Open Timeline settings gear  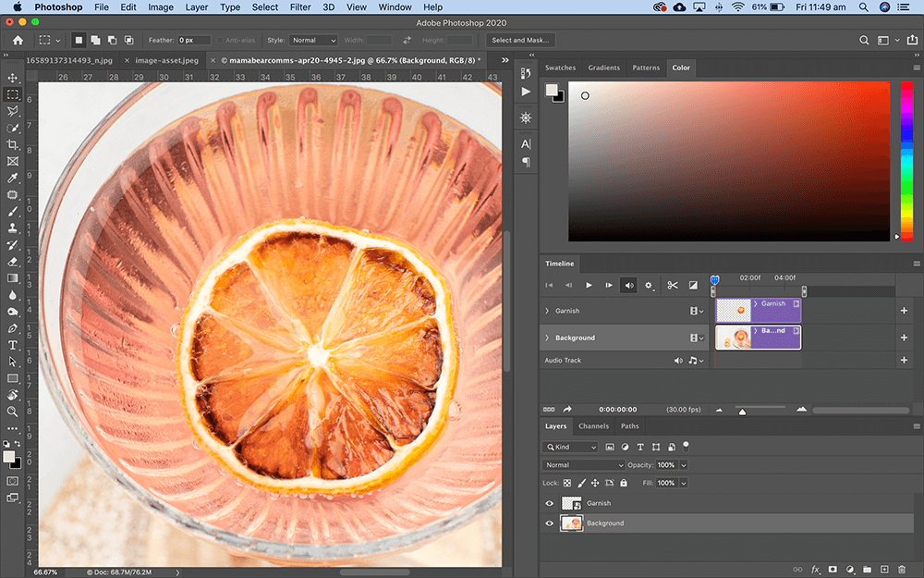click(649, 286)
